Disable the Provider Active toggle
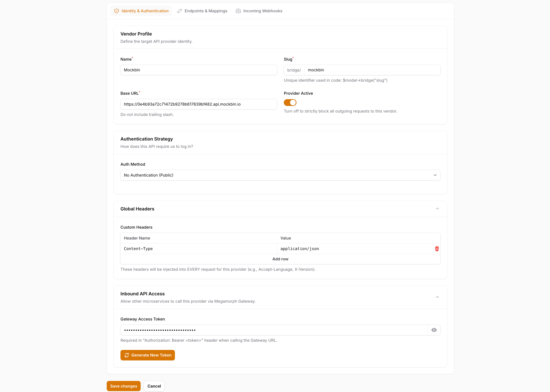Viewport: 550px width, 392px height. 290,103
